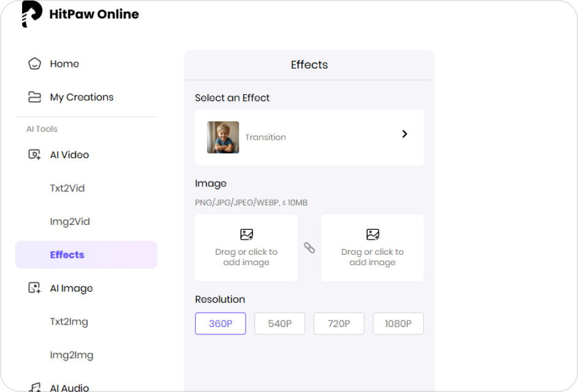Viewport: 578px width, 392px height.
Task: Click the right image upload icon
Action: point(372,233)
